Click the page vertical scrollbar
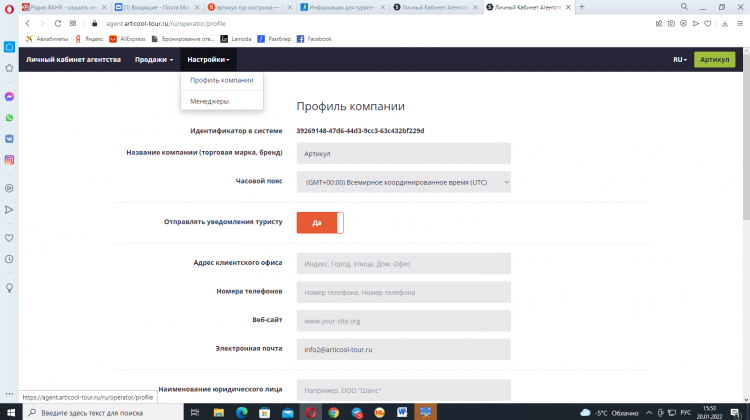Image resolution: width=750 pixels, height=420 pixels. (x=746, y=136)
